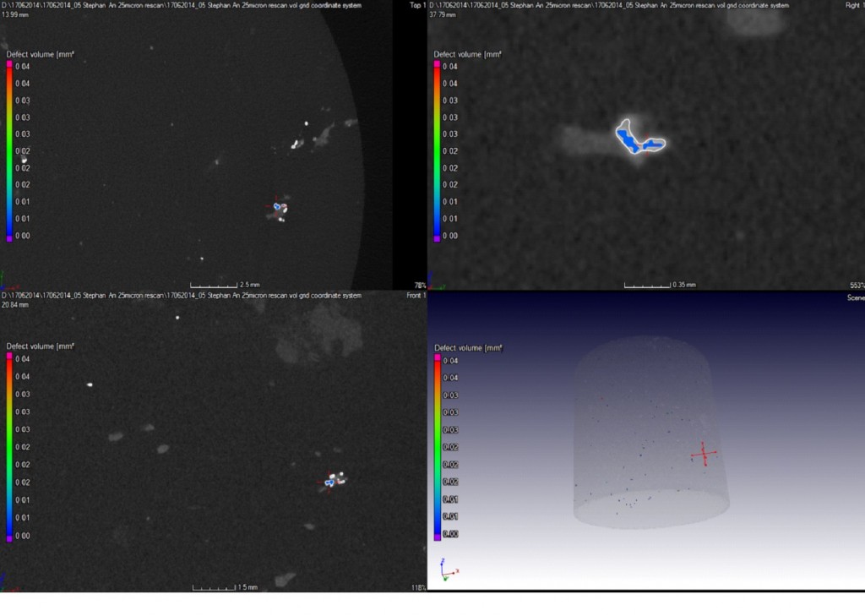Viewport: 865px width, 616px height.
Task: Select the 'Right' view label
Action: pyautogui.click(x=854, y=5)
